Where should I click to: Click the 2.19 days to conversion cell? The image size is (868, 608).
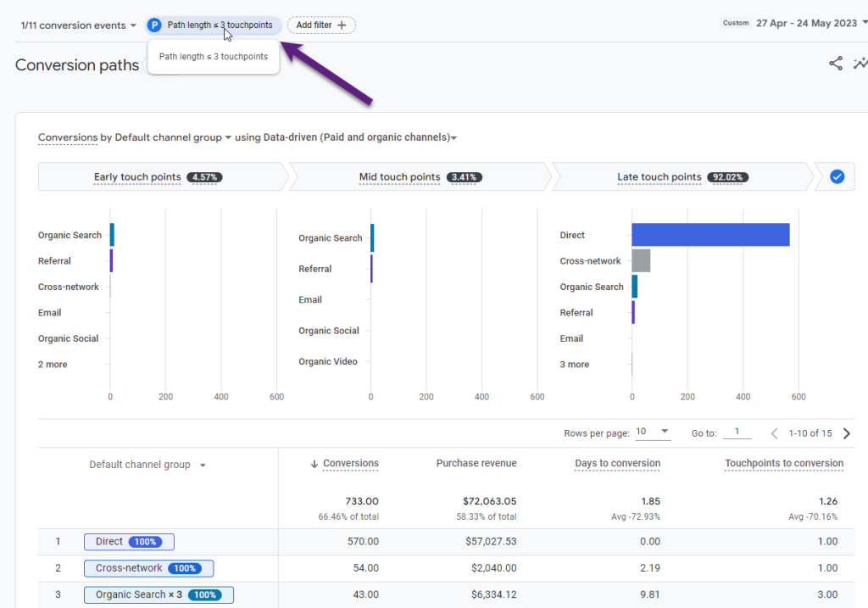(650, 568)
